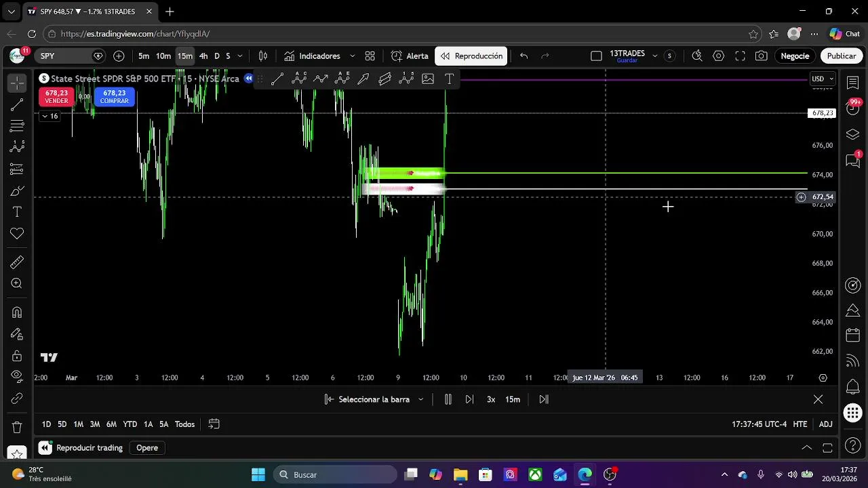Expand the collapsed indicators legend showing 16
Image resolution: width=868 pixels, height=488 pixels.
pos(50,117)
